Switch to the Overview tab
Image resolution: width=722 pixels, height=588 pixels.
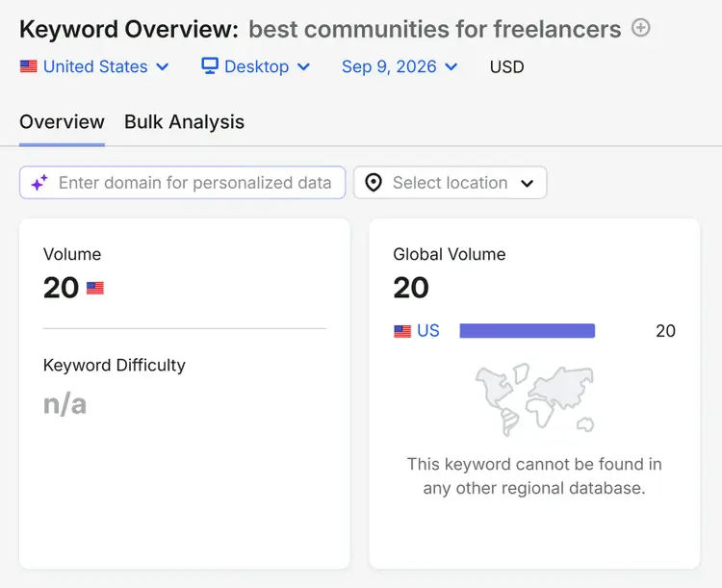point(62,122)
